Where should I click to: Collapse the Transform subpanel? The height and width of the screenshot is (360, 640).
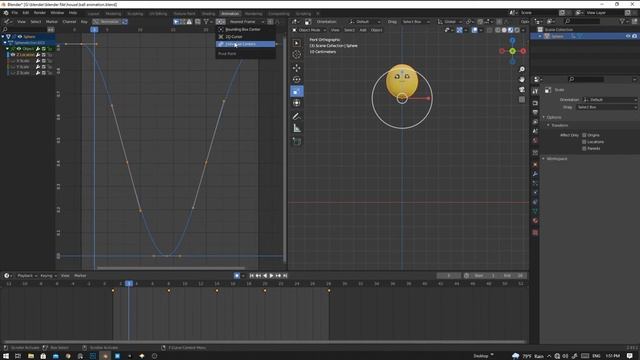click(548, 125)
